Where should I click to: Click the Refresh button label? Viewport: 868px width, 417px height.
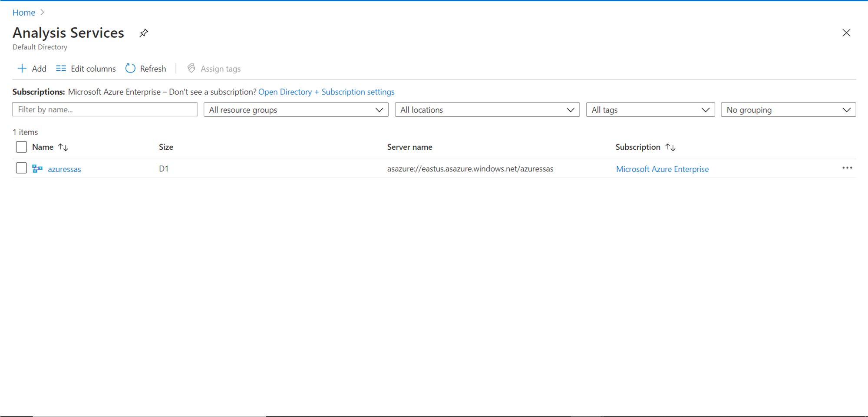(153, 69)
